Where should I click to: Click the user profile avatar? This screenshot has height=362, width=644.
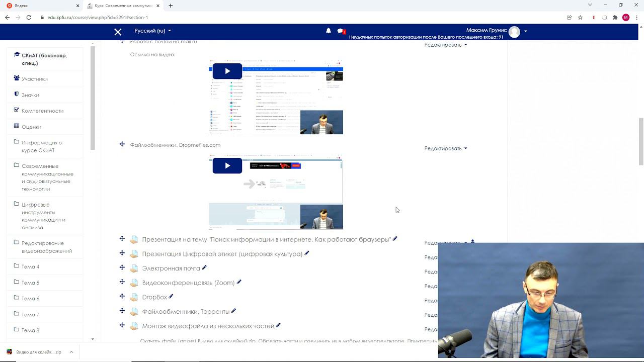(x=514, y=31)
